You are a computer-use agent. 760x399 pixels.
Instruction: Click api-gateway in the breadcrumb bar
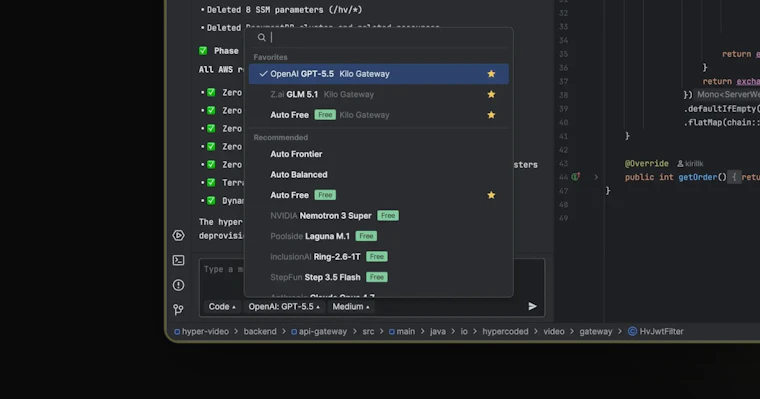[x=319, y=332]
